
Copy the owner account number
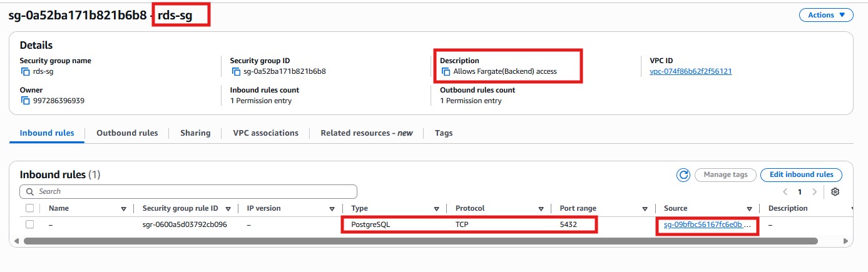25,101
